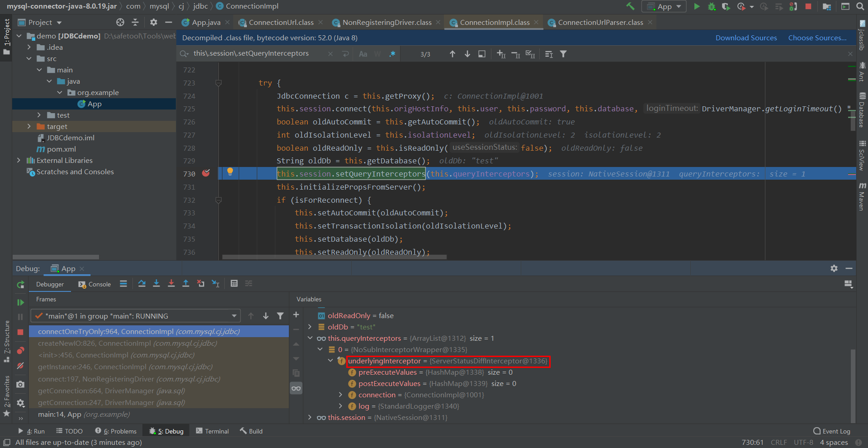Click Resume Program in debug sidebar
The image size is (868, 448).
[20, 302]
